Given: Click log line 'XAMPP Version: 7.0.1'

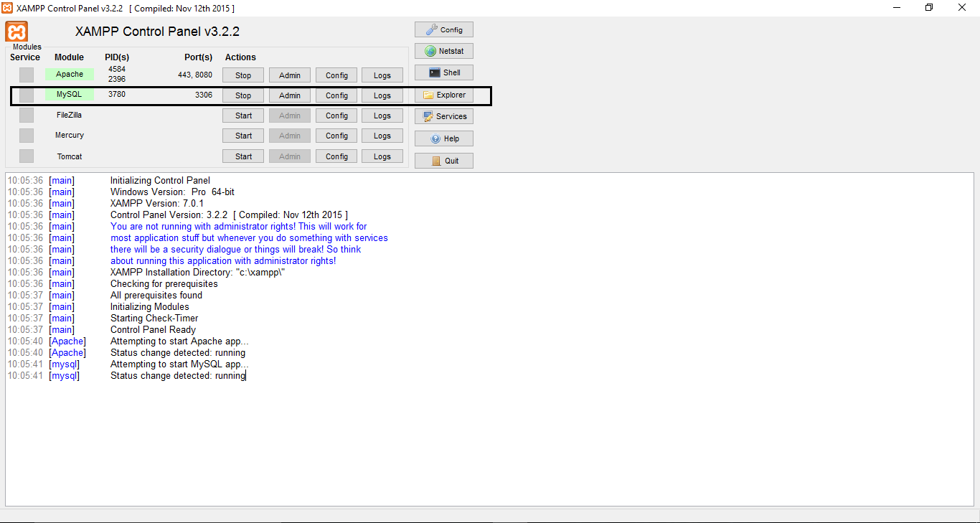Looking at the screenshot, I should [x=157, y=204].
